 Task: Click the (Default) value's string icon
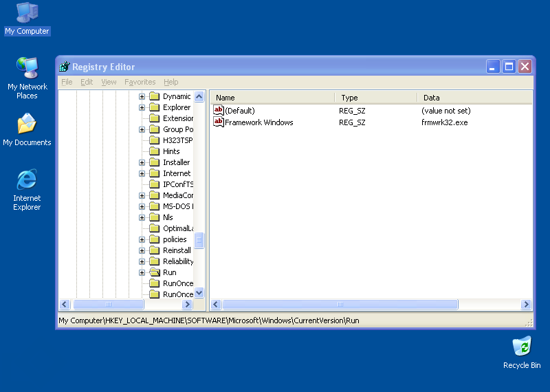pos(219,111)
